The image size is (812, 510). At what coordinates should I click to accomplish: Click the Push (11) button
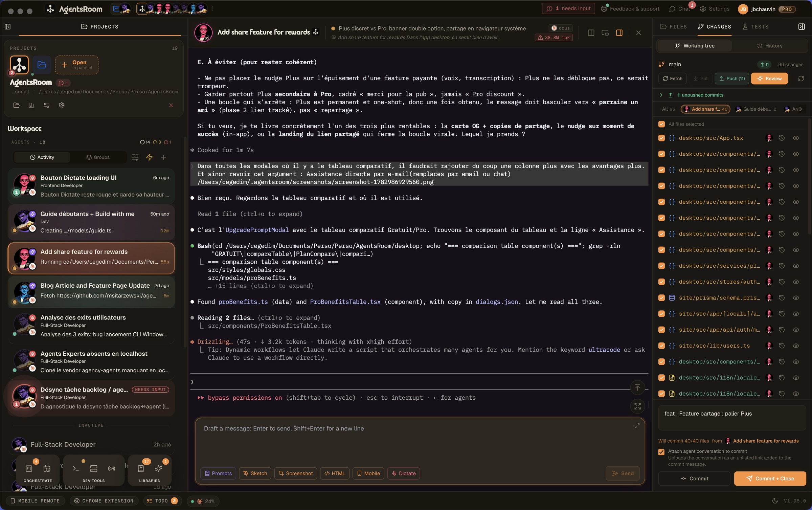732,79
